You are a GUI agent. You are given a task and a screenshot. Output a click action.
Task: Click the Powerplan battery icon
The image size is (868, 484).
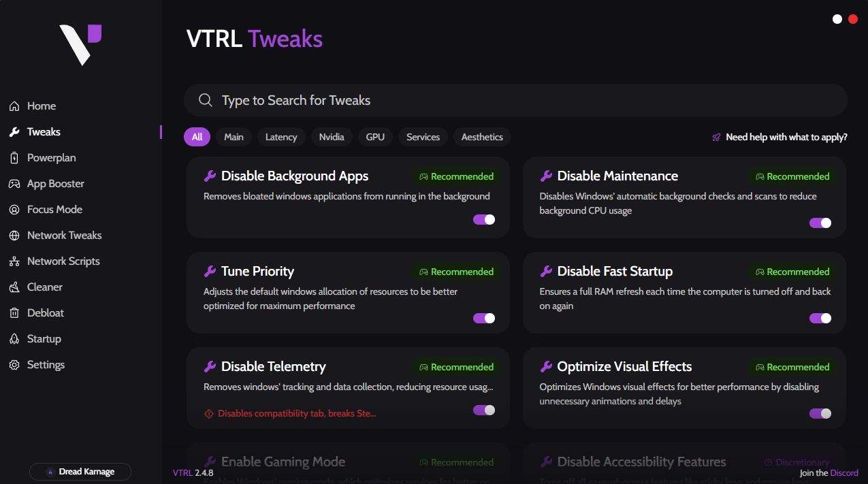tap(14, 158)
